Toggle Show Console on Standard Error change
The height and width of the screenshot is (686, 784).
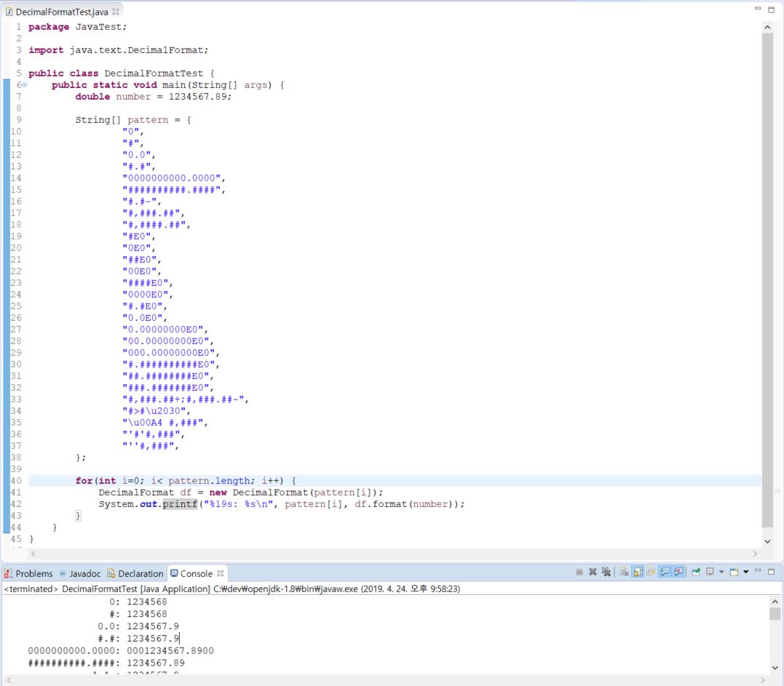[x=678, y=572]
